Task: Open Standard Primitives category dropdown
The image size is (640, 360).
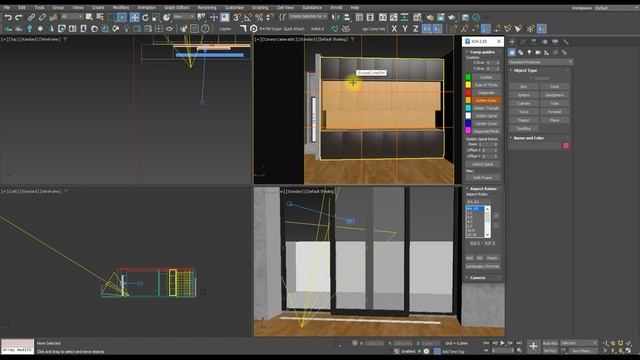Action: coord(540,62)
